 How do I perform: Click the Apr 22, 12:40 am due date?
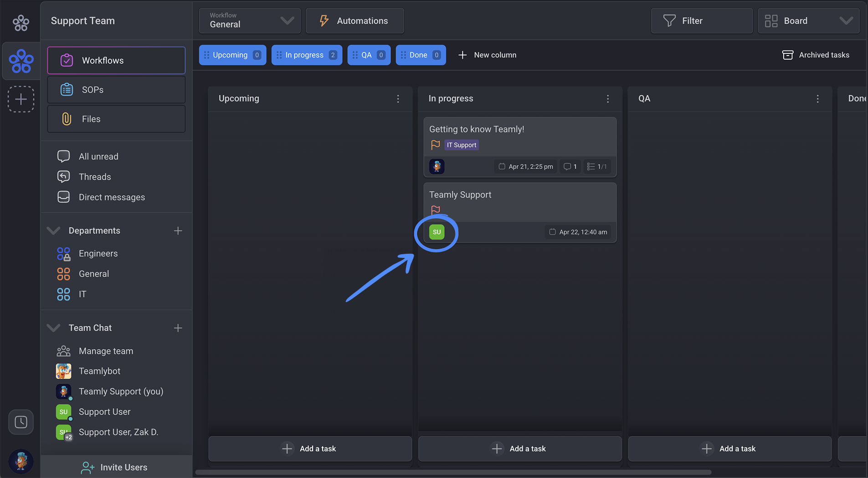click(578, 232)
